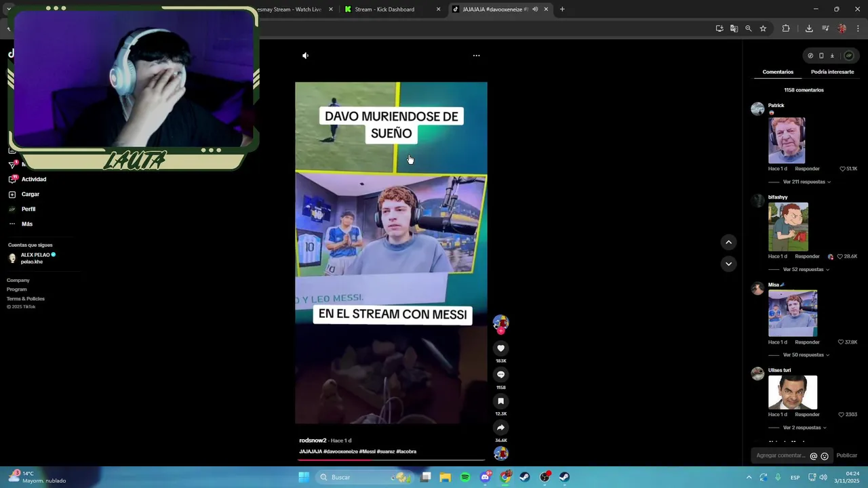Image resolution: width=868 pixels, height=488 pixels.
Task: Save video with the bookmark icon
Action: pyautogui.click(x=500, y=401)
